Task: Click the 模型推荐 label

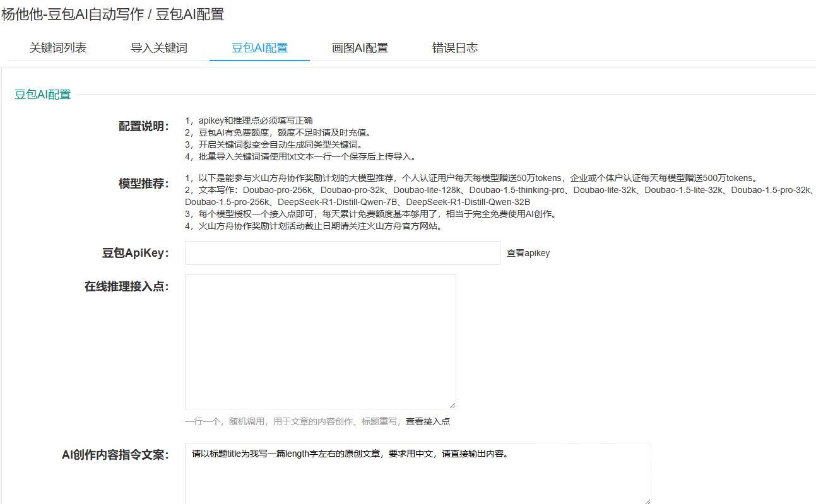Action: point(144,184)
